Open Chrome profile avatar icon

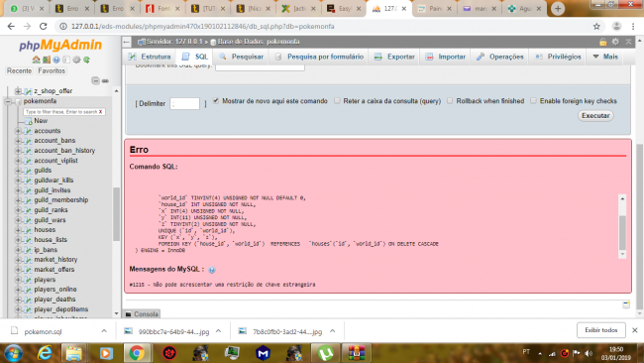coord(616,27)
